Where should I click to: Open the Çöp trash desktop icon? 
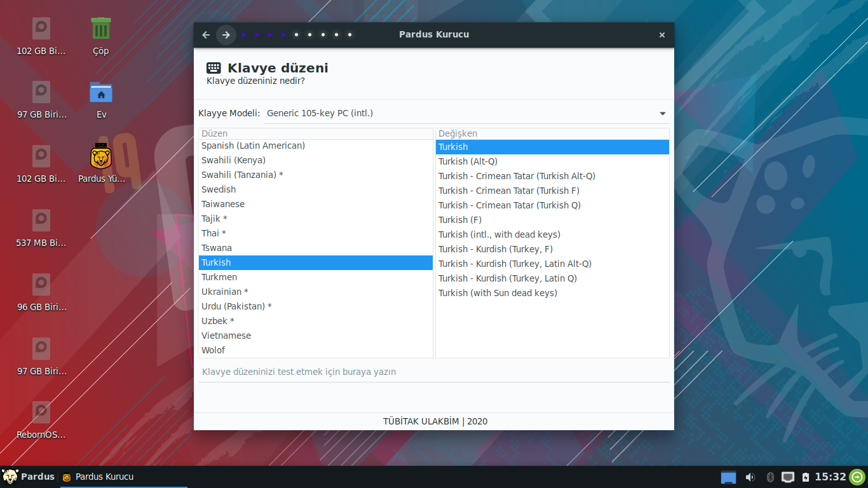coord(100,36)
